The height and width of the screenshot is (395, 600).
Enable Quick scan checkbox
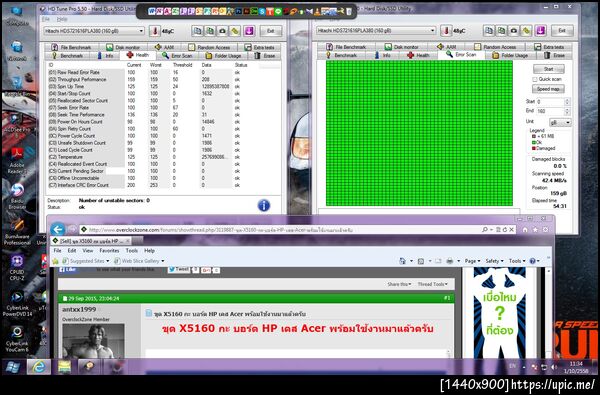pyautogui.click(x=535, y=79)
